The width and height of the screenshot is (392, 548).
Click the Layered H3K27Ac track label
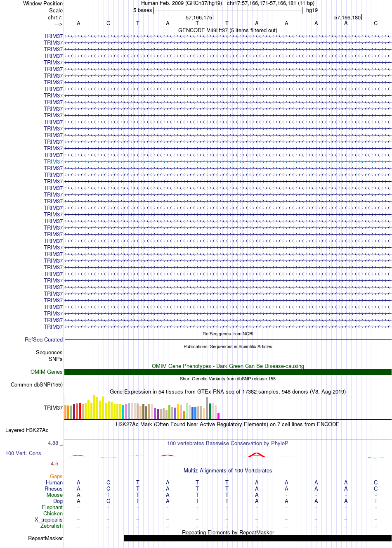pyautogui.click(x=27, y=430)
